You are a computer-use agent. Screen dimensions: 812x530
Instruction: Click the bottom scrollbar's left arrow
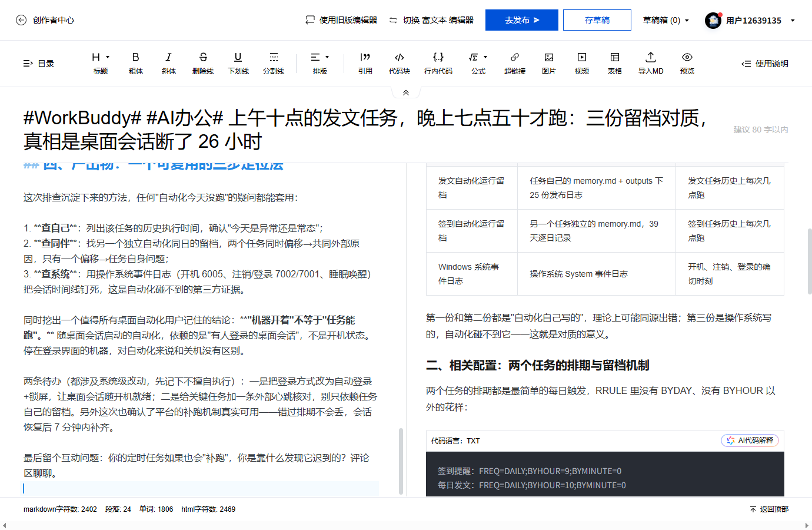(5, 525)
